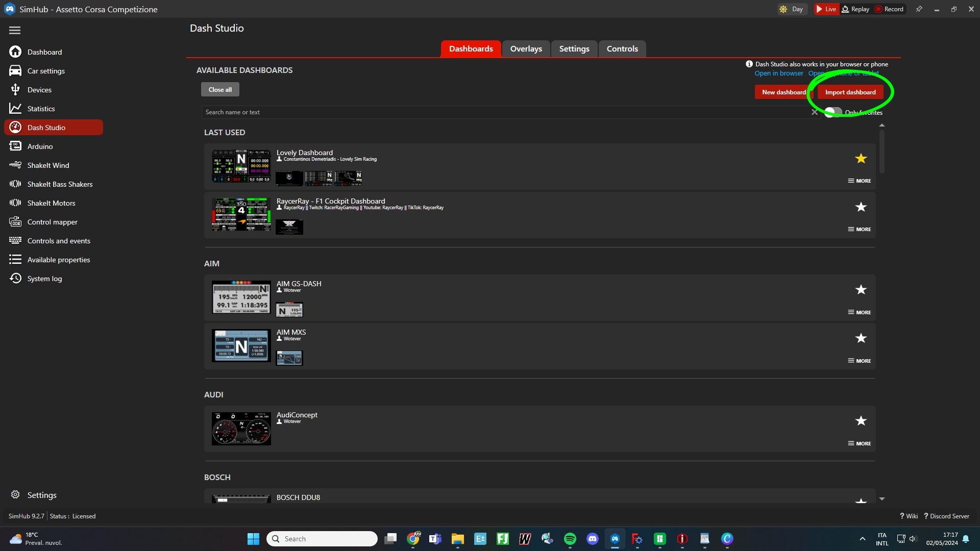
Task: Open the RaycerRay F1 Cockpit thumbnail
Action: coord(241,215)
